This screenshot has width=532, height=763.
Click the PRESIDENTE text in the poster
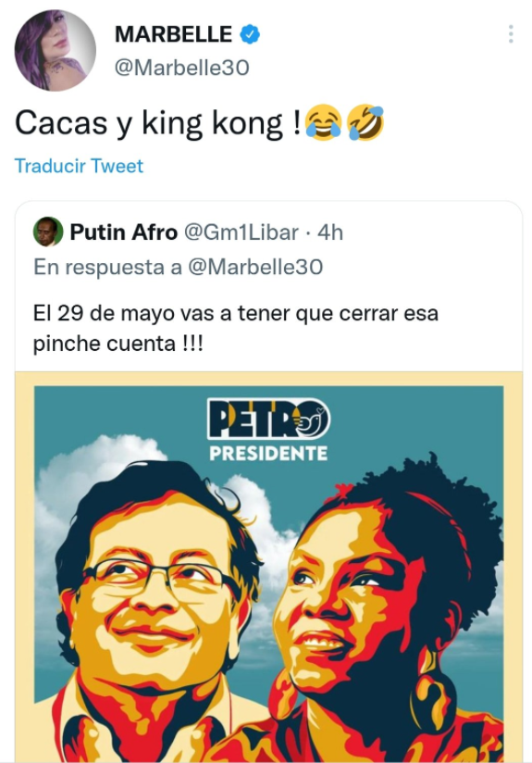268,454
